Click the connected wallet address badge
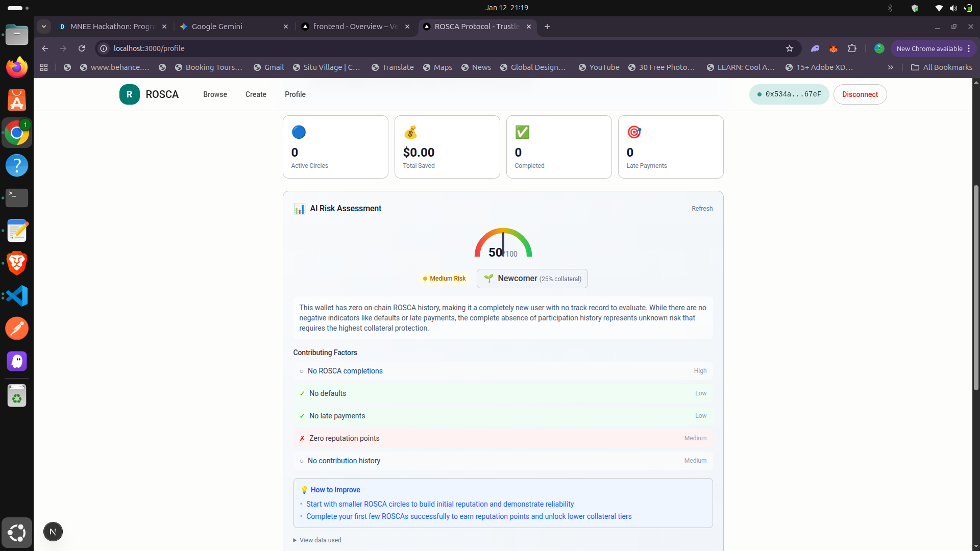The height and width of the screenshot is (551, 980). click(789, 94)
